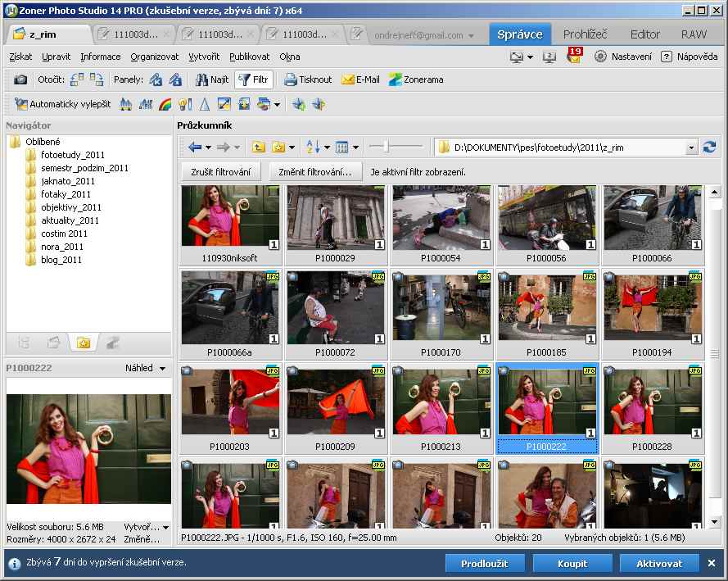Send the photo via E-Mail icon

pyautogui.click(x=360, y=79)
